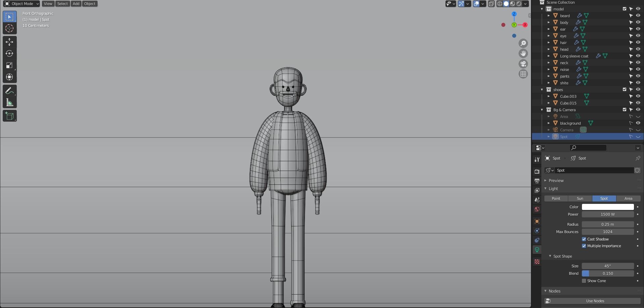Screen dimensions: 644x308
Task: Uncheck the Cast Shadow checkbox
Action: [x=584, y=239]
